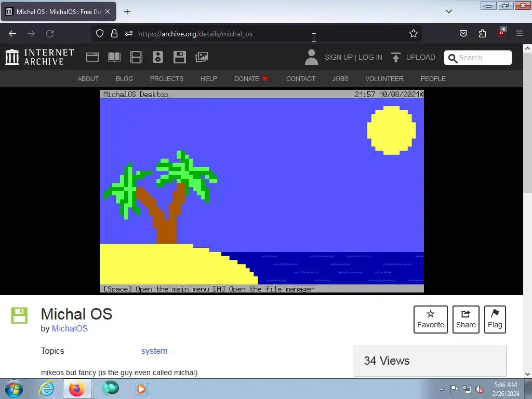Open the system topic link
The height and width of the screenshot is (399, 532).
coord(154,351)
